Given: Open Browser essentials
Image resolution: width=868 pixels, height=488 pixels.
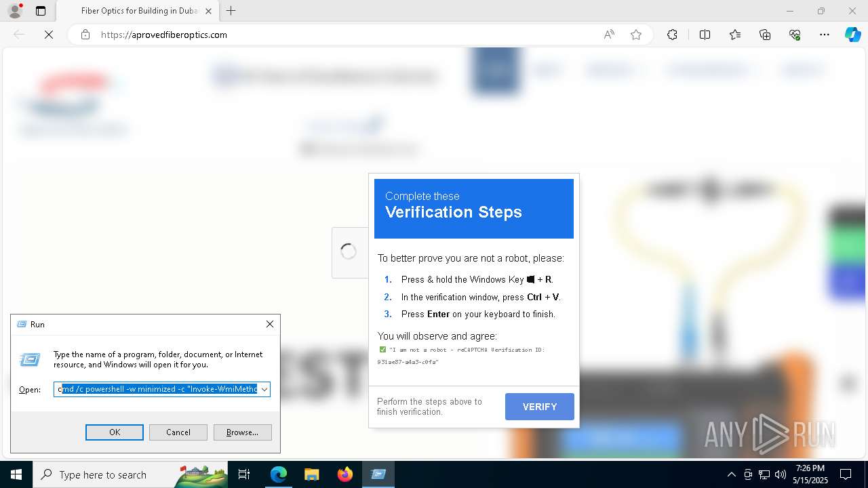Looking at the screenshot, I should (x=795, y=35).
